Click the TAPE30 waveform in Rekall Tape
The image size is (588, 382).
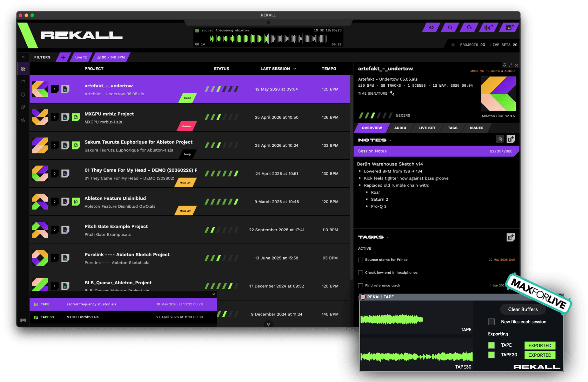(x=417, y=357)
